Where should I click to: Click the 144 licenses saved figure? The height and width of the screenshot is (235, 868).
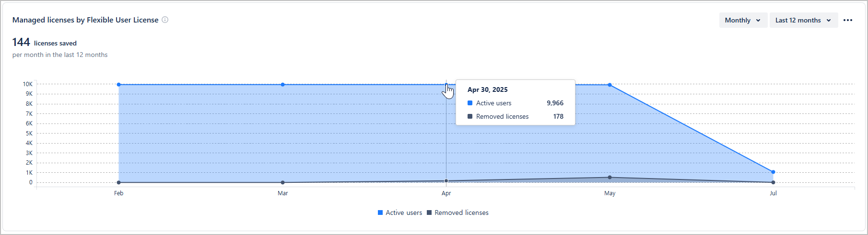tap(21, 42)
